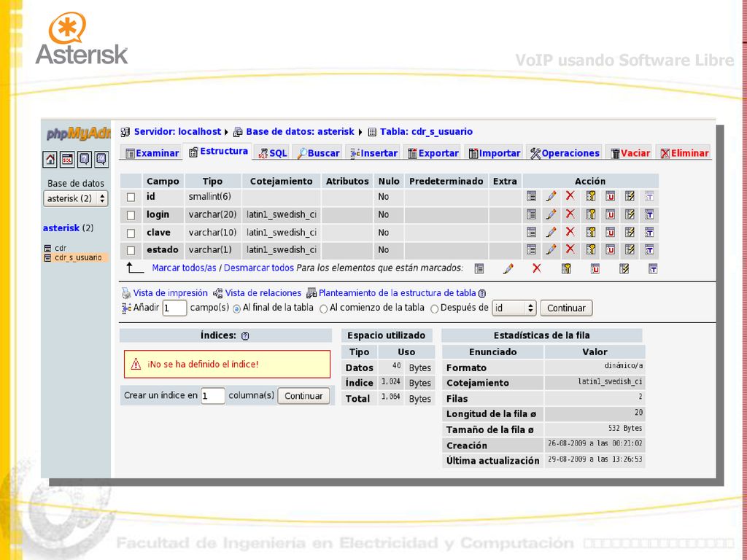Drop the estado field using red X
The image size is (747, 560).
570,249
